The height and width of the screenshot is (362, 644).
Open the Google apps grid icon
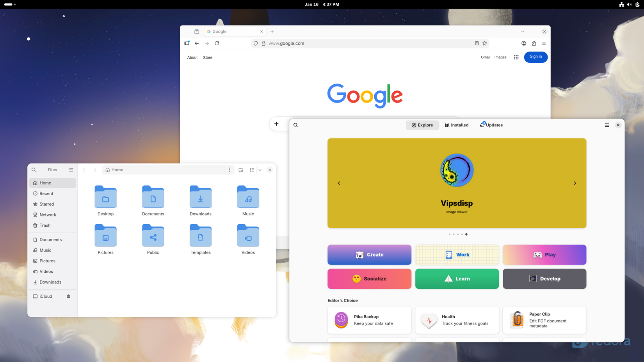coord(516,57)
